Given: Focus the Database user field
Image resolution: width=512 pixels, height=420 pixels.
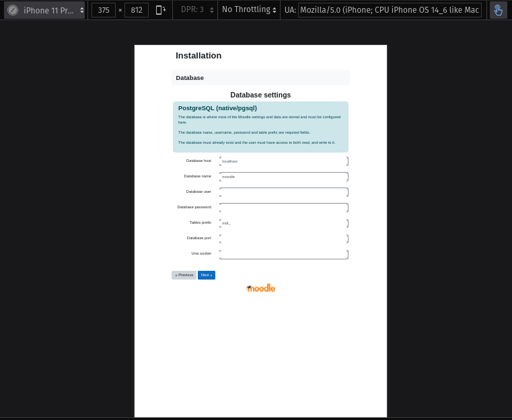Looking at the screenshot, I should pos(284,192).
